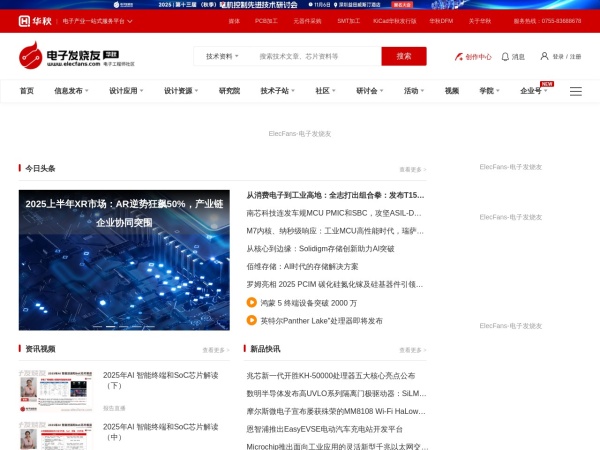Screen dimensions: 600x450
Task: Open article 南芯科技连发车规MCU PMIC和SBC
Action: click(334, 213)
